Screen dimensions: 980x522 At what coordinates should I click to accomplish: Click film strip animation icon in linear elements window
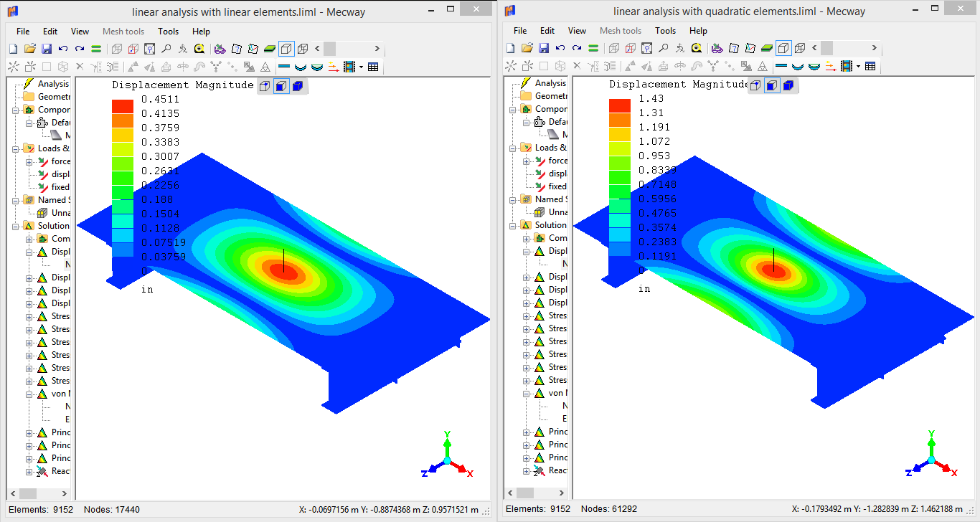click(x=349, y=67)
